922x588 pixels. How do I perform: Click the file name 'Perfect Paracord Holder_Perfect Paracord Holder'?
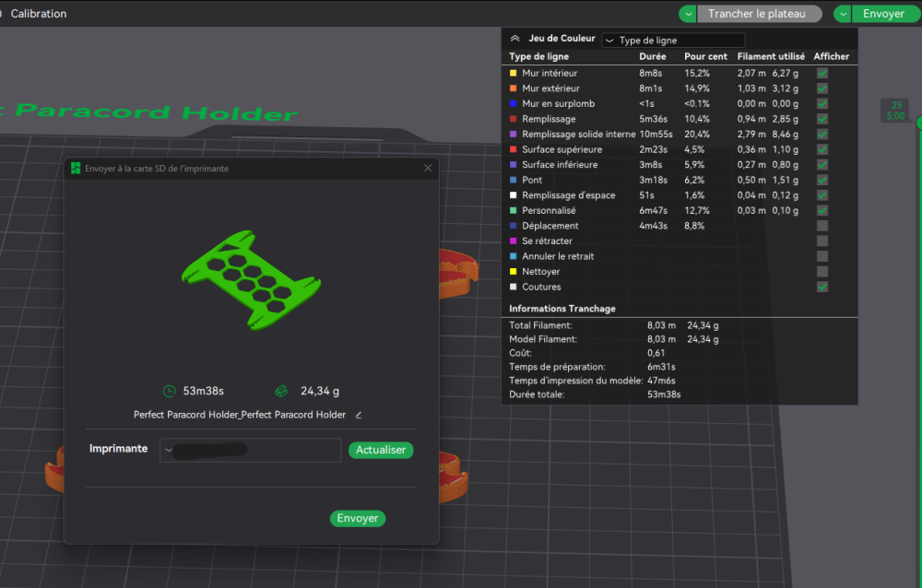pyautogui.click(x=240, y=415)
